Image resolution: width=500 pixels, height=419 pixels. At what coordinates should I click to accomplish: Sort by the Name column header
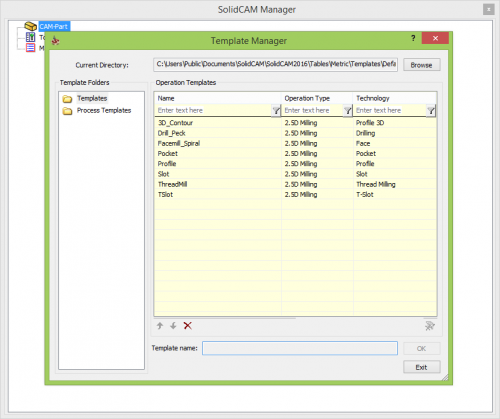tap(218, 98)
